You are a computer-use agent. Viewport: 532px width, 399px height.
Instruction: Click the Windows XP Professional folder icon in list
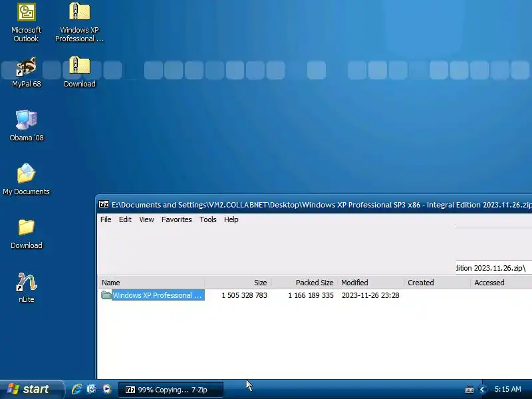tap(106, 295)
